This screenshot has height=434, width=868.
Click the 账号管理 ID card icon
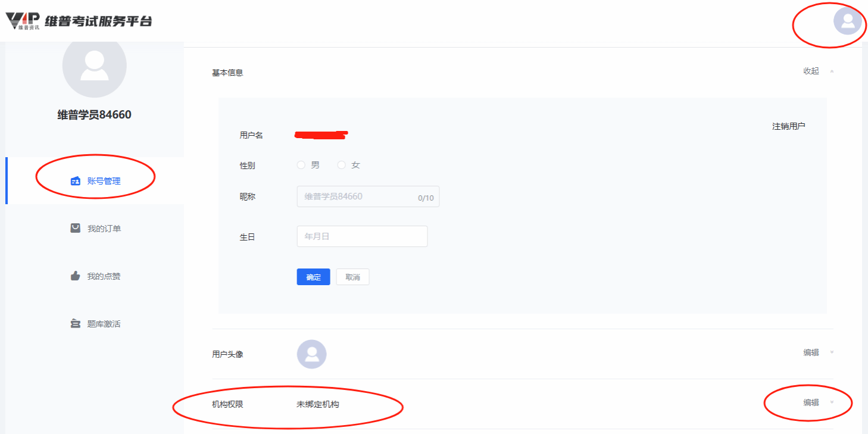76,181
